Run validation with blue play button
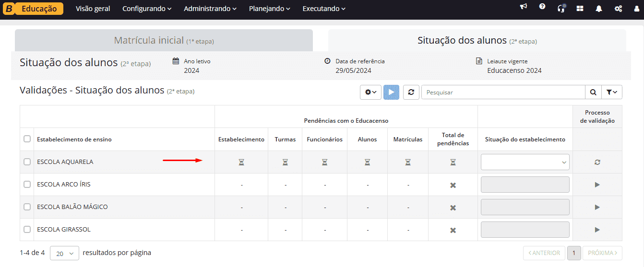 (391, 92)
